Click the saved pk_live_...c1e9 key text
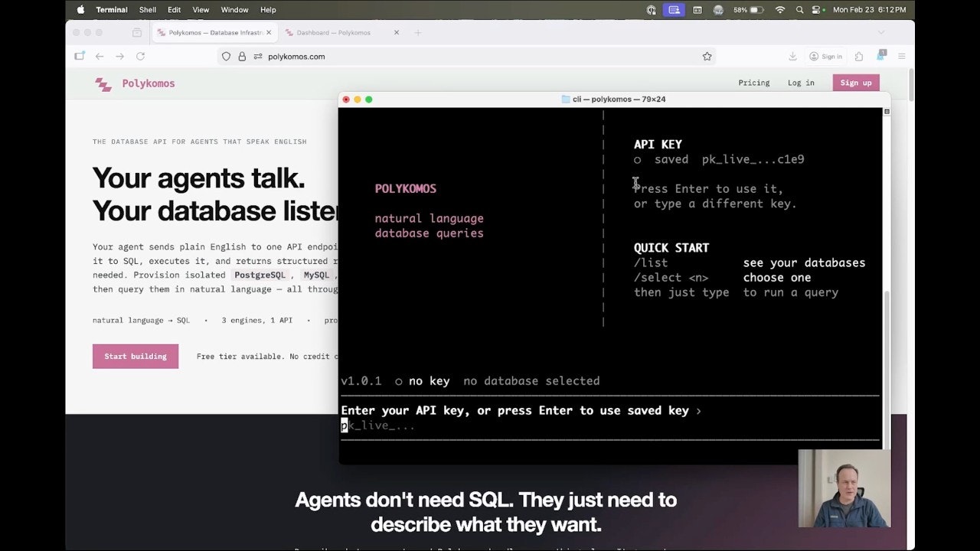The width and height of the screenshot is (980, 551). [x=753, y=159]
